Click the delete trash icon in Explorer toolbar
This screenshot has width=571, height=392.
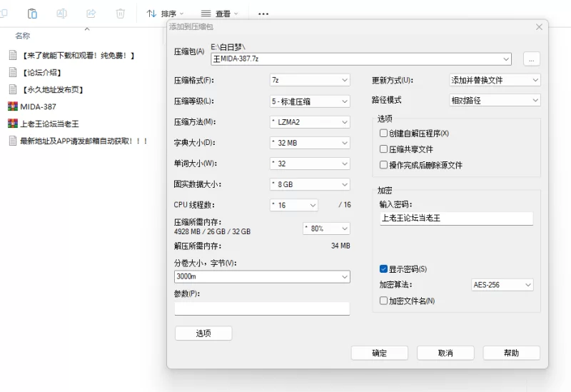click(x=120, y=14)
